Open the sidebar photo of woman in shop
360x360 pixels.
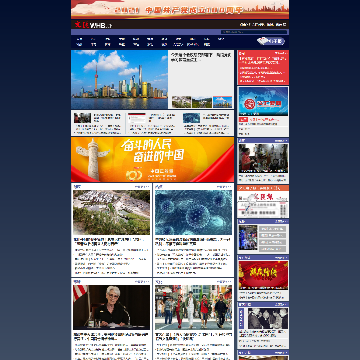point(263,158)
